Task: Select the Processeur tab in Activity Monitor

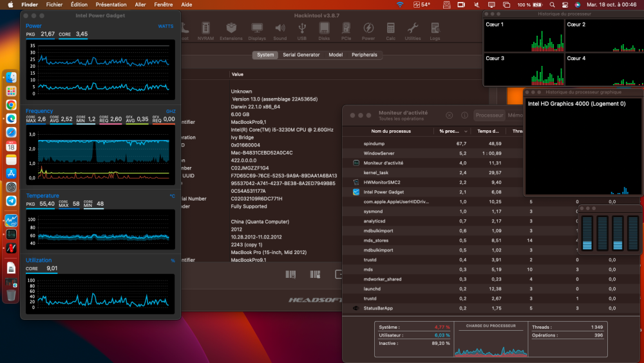Action: coord(489,115)
